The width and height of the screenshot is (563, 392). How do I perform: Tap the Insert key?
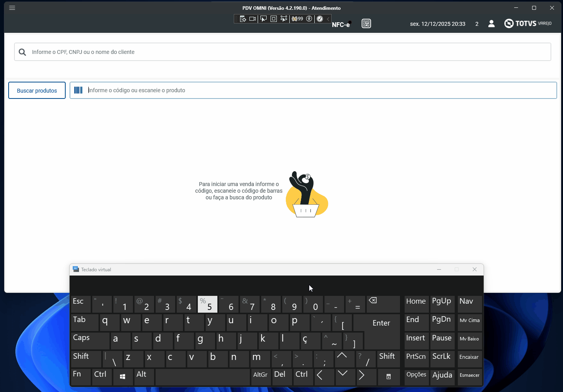[416, 341]
